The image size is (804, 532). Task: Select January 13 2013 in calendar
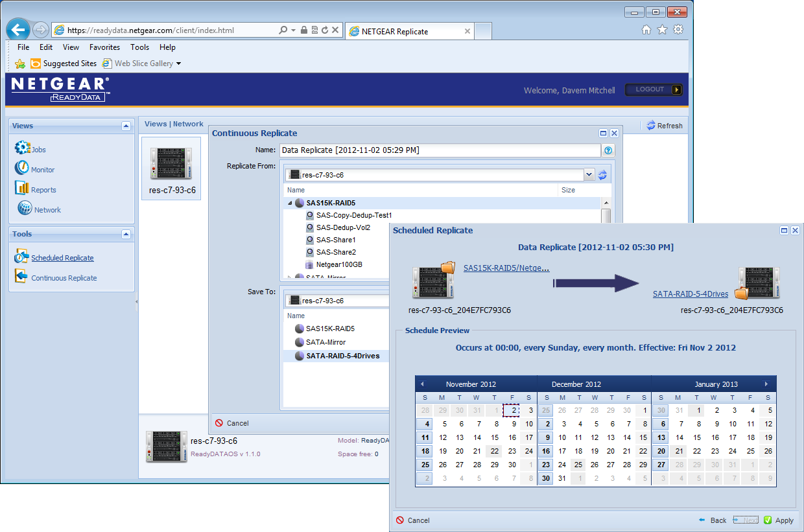(x=661, y=437)
